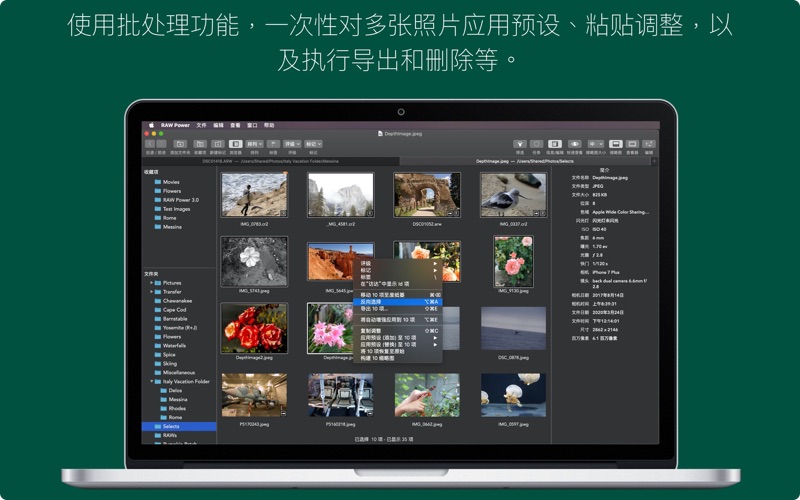Expand the Pictures folder
This screenshot has height=500, width=800.
coord(152,283)
